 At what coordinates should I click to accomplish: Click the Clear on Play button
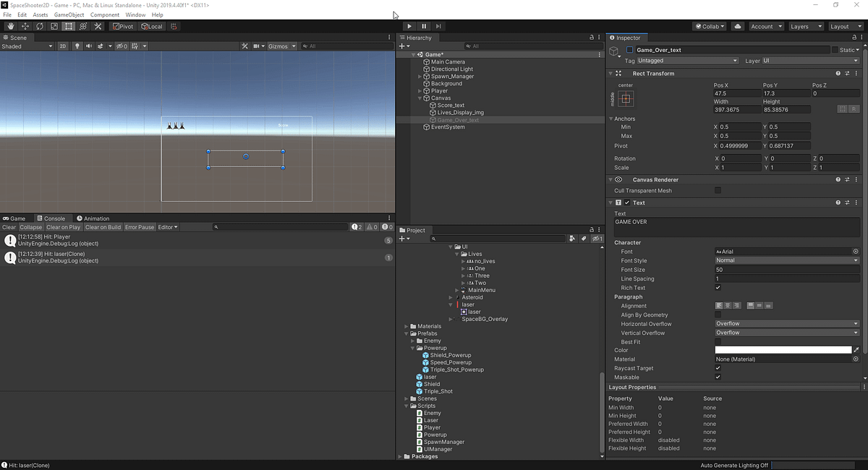pyautogui.click(x=64, y=226)
